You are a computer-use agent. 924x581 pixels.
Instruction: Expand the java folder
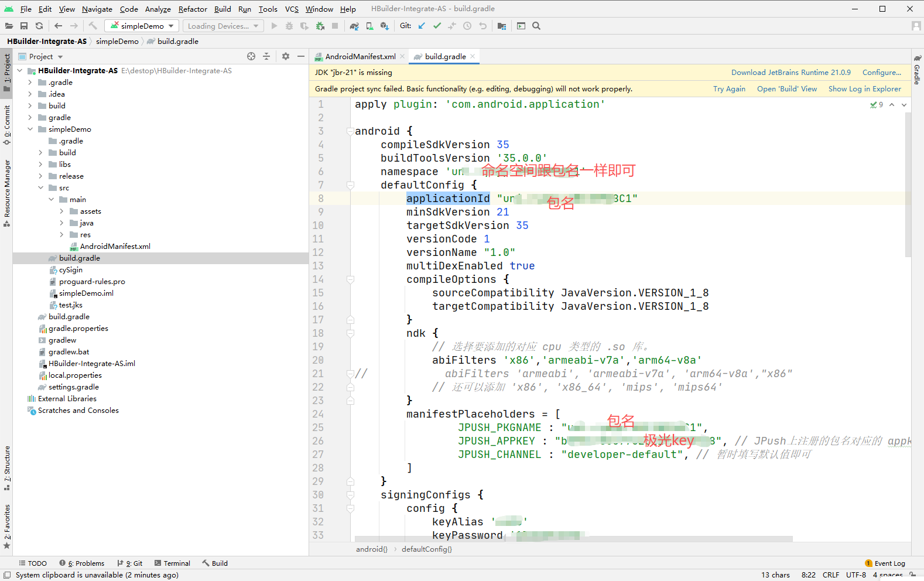pyautogui.click(x=61, y=223)
